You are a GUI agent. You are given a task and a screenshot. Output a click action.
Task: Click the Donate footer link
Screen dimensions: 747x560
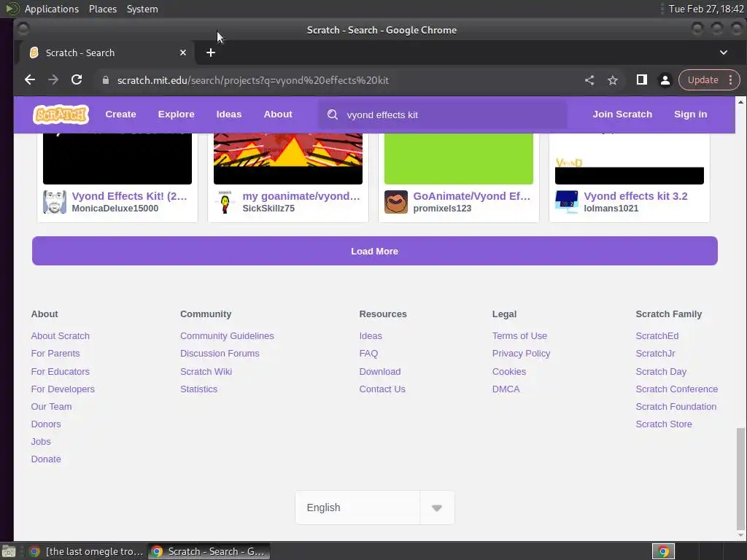pos(46,459)
